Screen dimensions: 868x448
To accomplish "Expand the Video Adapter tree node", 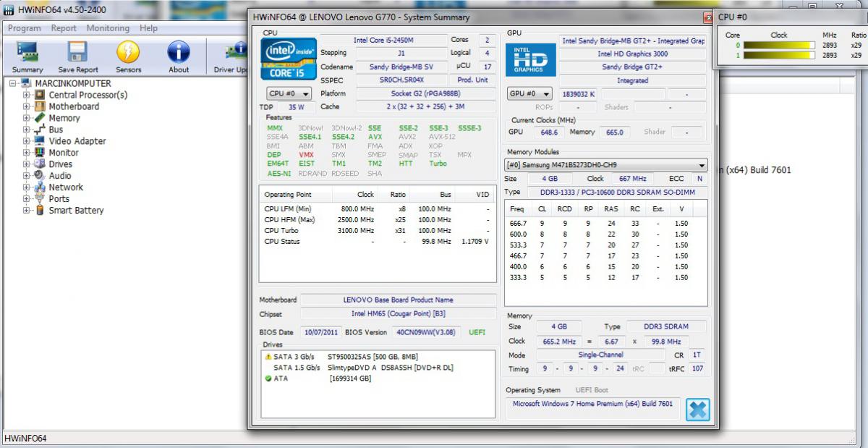I will click(27, 141).
